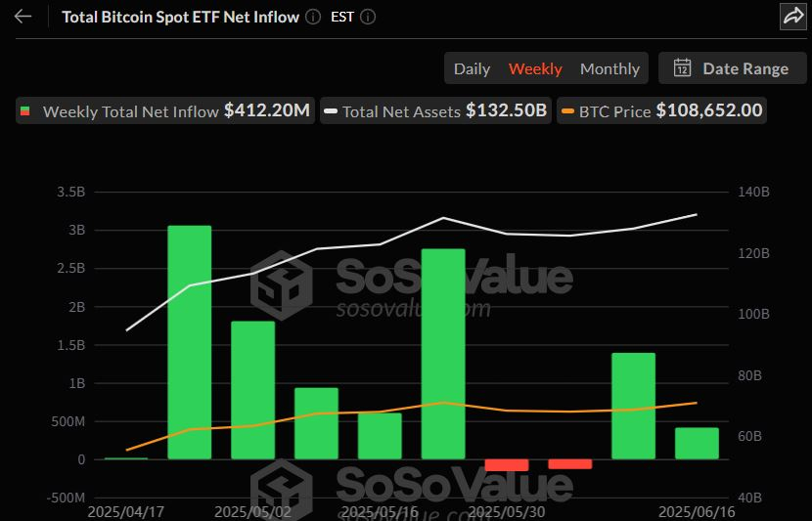Toggle BTC Price line visibility

pos(614,111)
